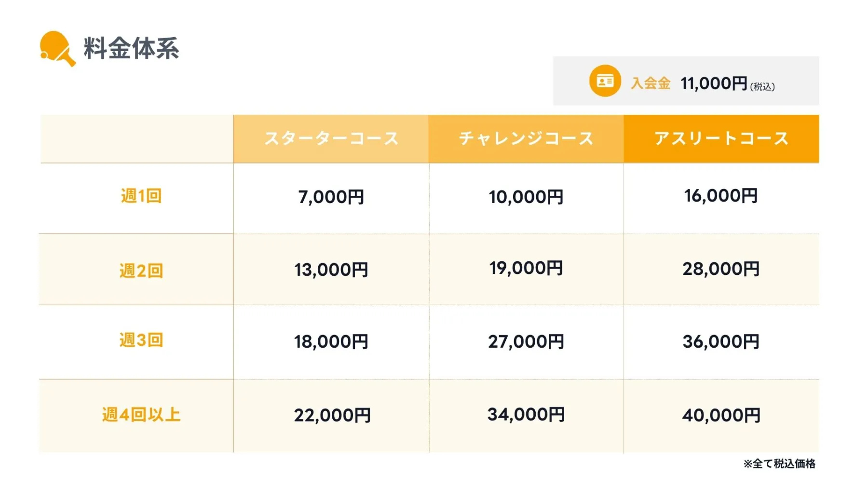Select the アスリートコース column header
Viewport: 868px width, 488px height.
click(x=721, y=139)
